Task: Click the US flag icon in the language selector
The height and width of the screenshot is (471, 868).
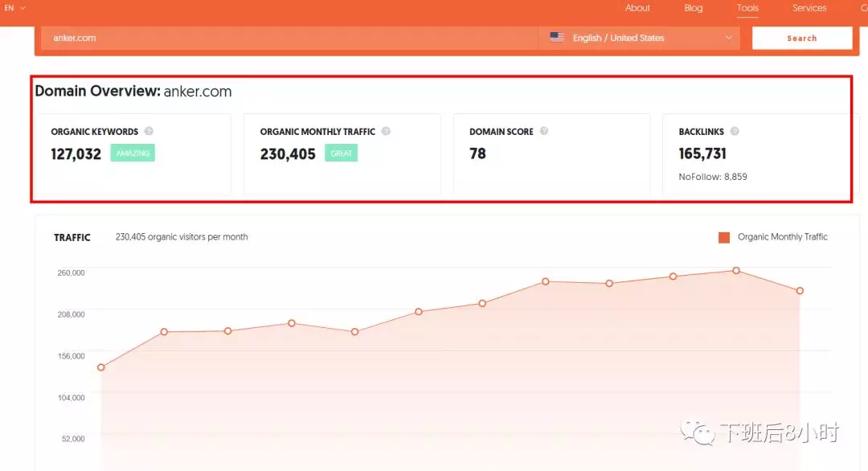Action: pyautogui.click(x=556, y=37)
